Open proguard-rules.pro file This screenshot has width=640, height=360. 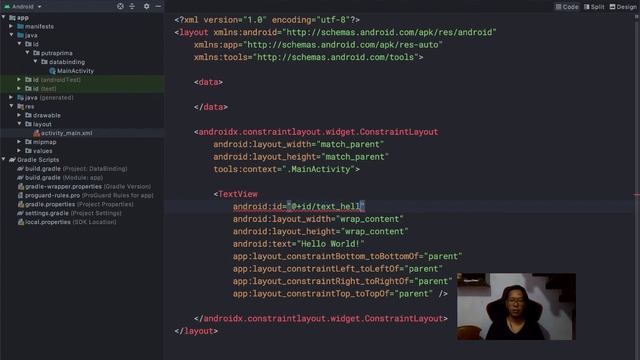tap(89, 196)
